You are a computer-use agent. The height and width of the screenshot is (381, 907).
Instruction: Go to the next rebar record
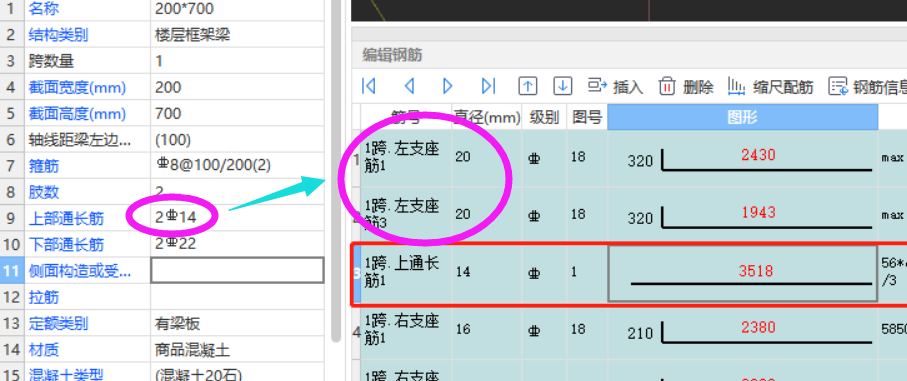[448, 86]
